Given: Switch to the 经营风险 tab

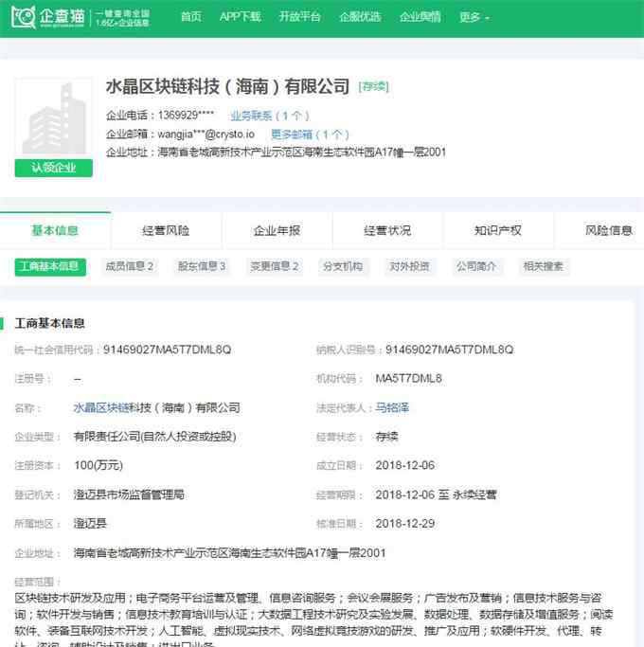Looking at the screenshot, I should [166, 230].
